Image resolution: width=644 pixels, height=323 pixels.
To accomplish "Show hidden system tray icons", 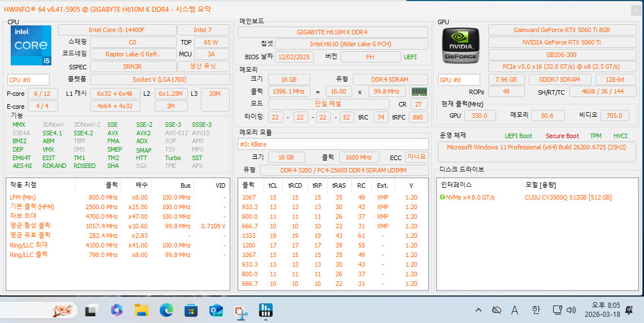I will point(479,310).
